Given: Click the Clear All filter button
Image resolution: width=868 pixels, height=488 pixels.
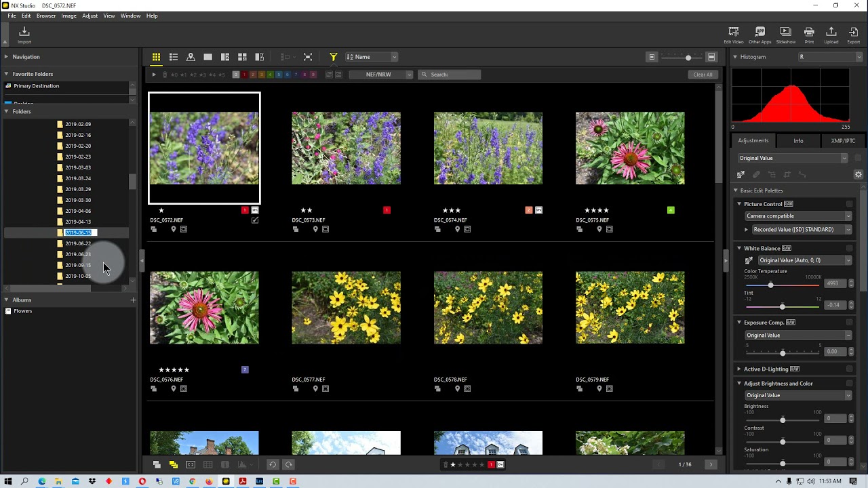Looking at the screenshot, I should click(x=703, y=75).
